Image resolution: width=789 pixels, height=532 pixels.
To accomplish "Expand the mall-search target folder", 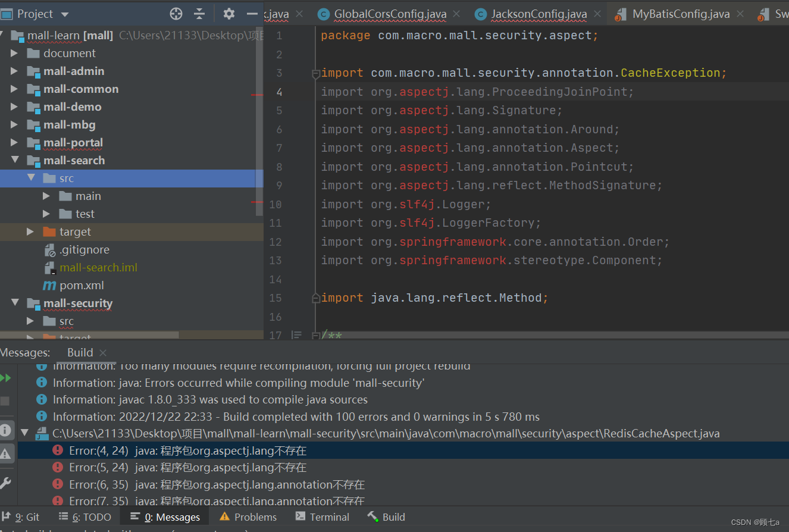I will 30,231.
